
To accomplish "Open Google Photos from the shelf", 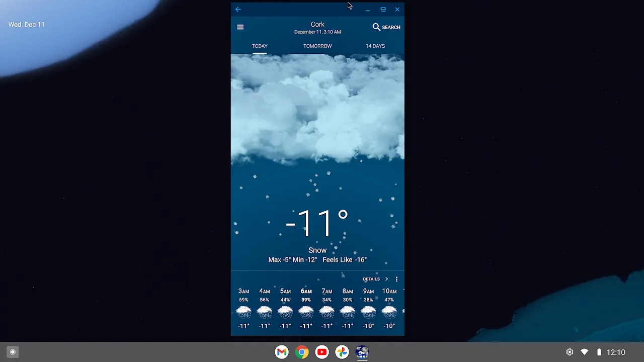I will pos(342,352).
